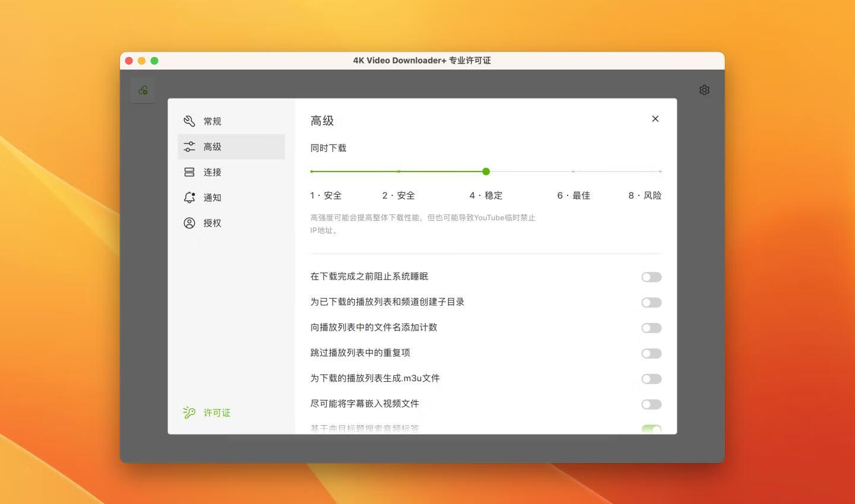Viewport: 855px width, 504px height.
Task: Close the preferences dialog with X
Action: point(655,119)
